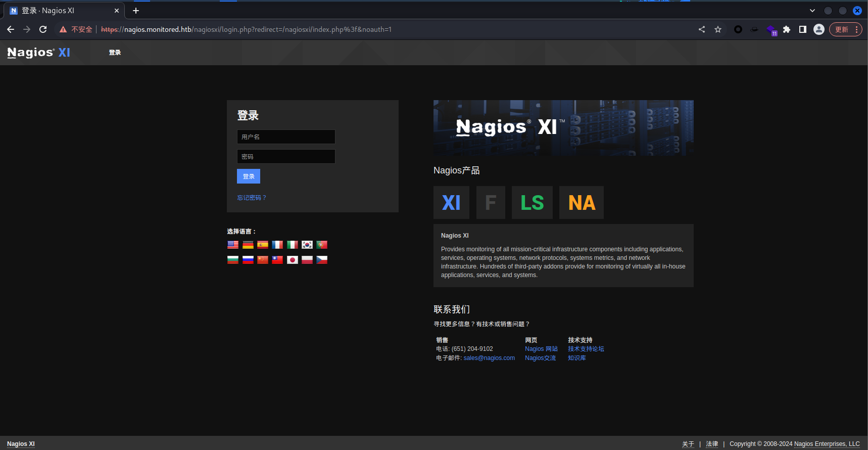The height and width of the screenshot is (450, 868).
Task: Focus the 用户名 username field
Action: coord(286,137)
